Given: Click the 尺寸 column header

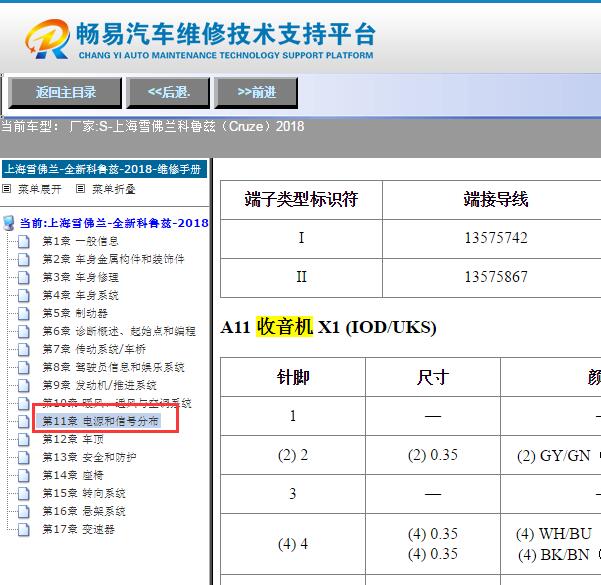Looking at the screenshot, I should [x=433, y=377].
